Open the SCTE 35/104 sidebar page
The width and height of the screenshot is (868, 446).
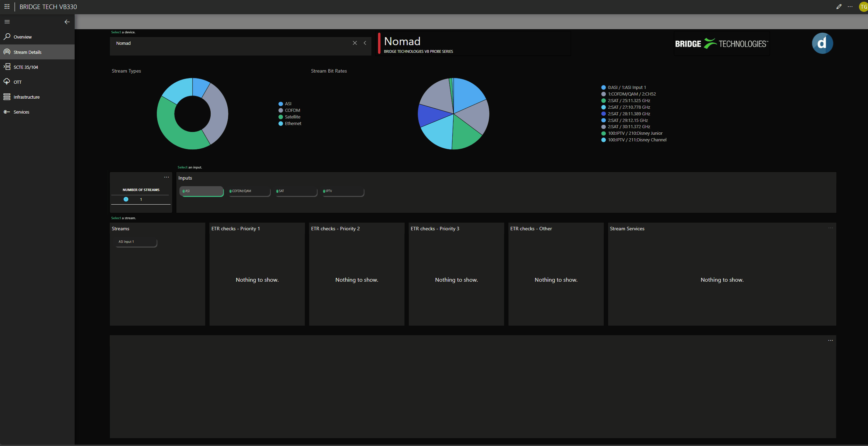click(x=37, y=67)
